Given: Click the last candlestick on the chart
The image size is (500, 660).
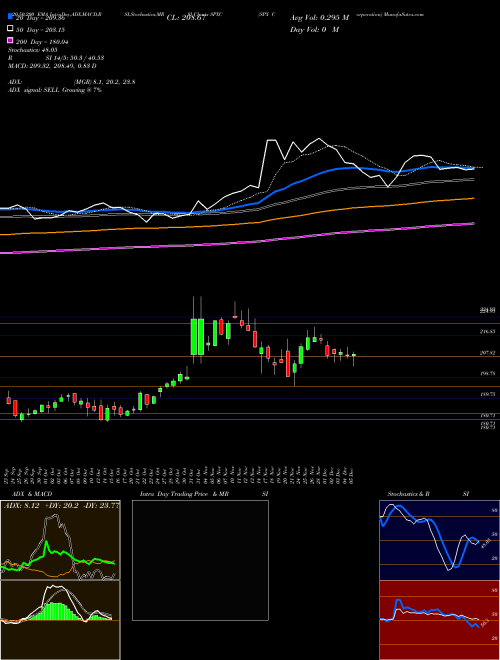Looking at the screenshot, I should click(x=354, y=356).
